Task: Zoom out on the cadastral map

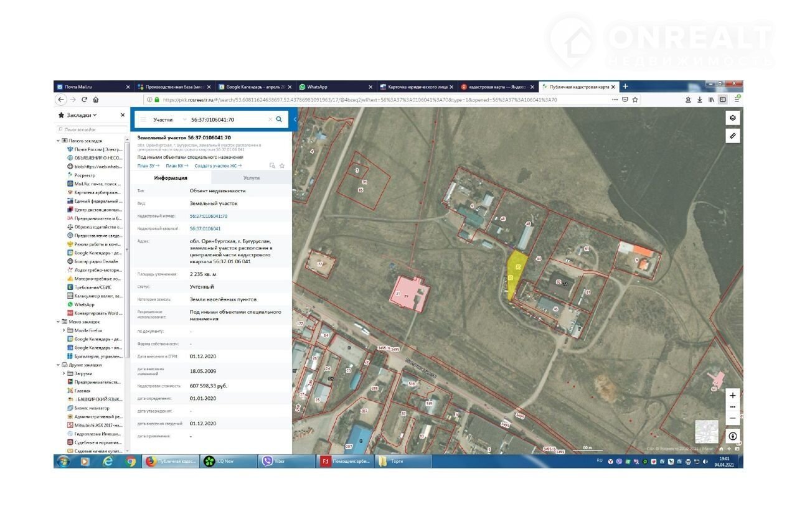Action: [x=732, y=418]
